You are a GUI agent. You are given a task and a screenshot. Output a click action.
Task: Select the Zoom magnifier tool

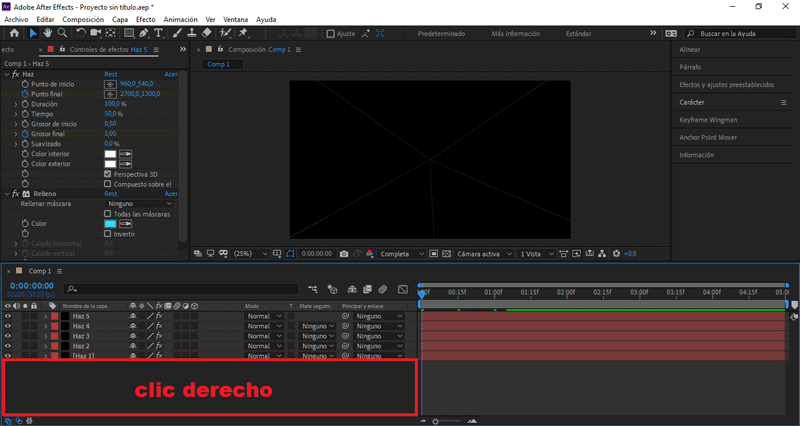point(62,33)
